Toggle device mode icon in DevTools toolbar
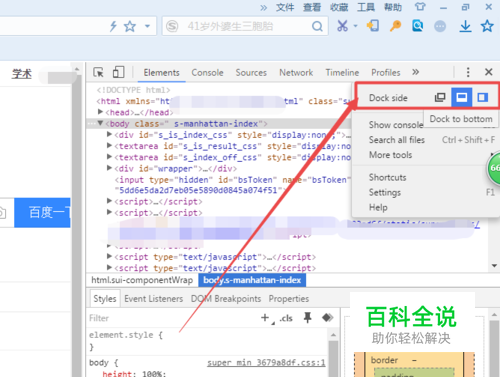Image resolution: width=500 pixels, height=377 pixels. click(118, 72)
